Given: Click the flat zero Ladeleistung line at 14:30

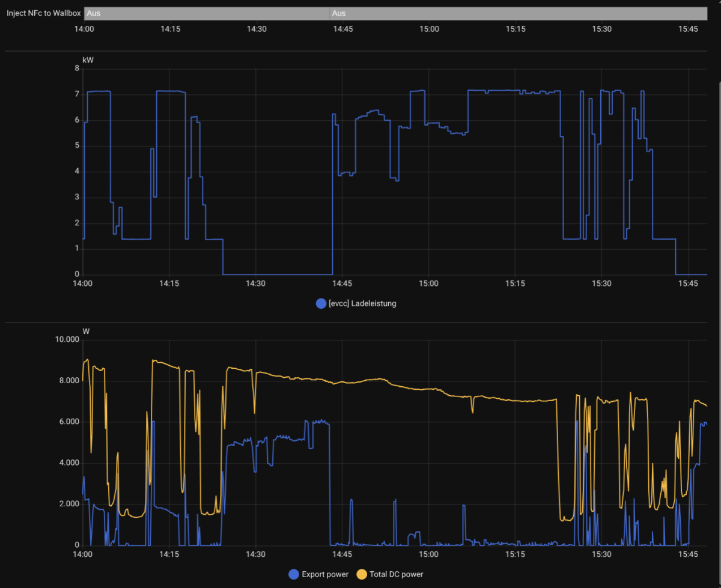Looking at the screenshot, I should pyautogui.click(x=257, y=274).
